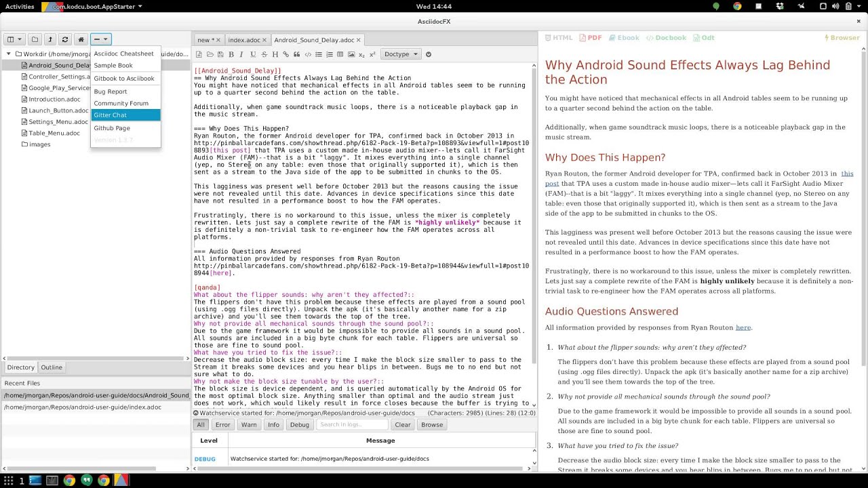Apply underline formatting with the U icon
The height and width of the screenshot is (488, 868).
pos(253,54)
